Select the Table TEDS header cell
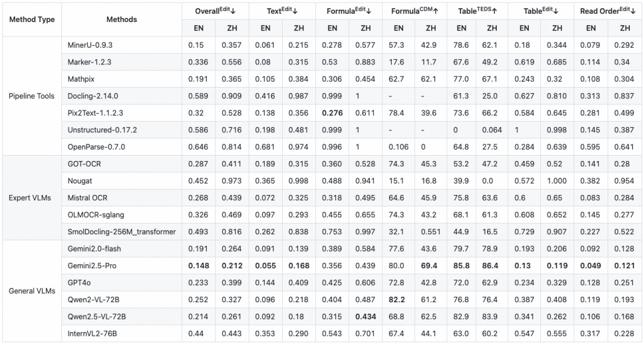644x344 pixels. click(x=477, y=11)
